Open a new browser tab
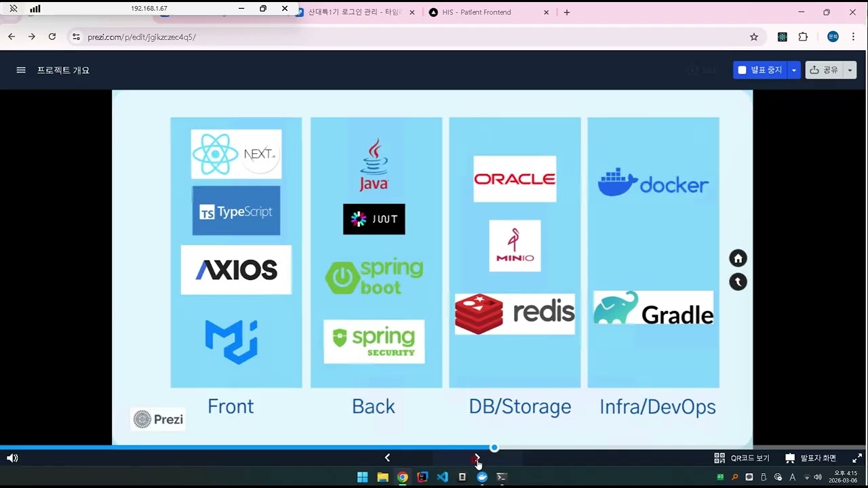The height and width of the screenshot is (488, 868). click(x=567, y=12)
